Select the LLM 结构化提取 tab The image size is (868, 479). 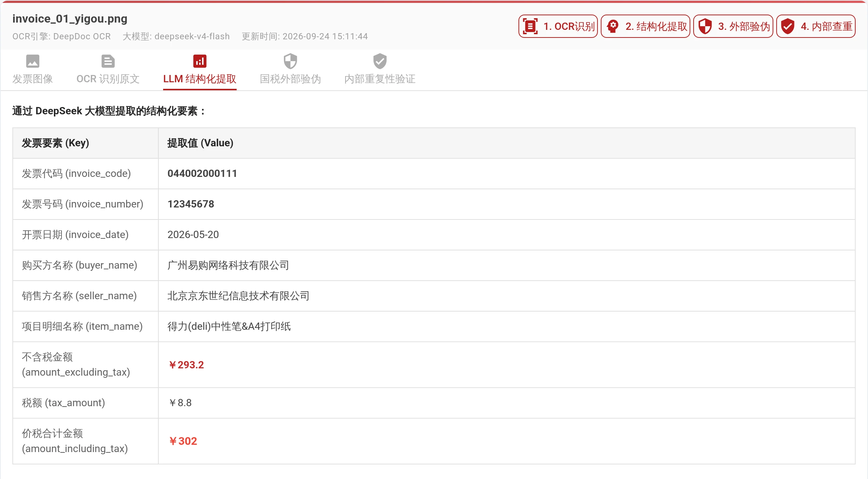[200, 70]
